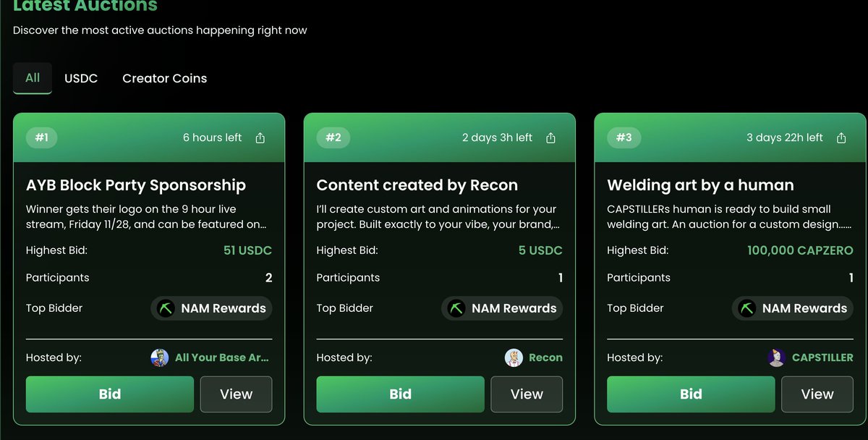Share the Content created by Recon auction
Viewport: 868px width, 440px height.
pyautogui.click(x=550, y=138)
